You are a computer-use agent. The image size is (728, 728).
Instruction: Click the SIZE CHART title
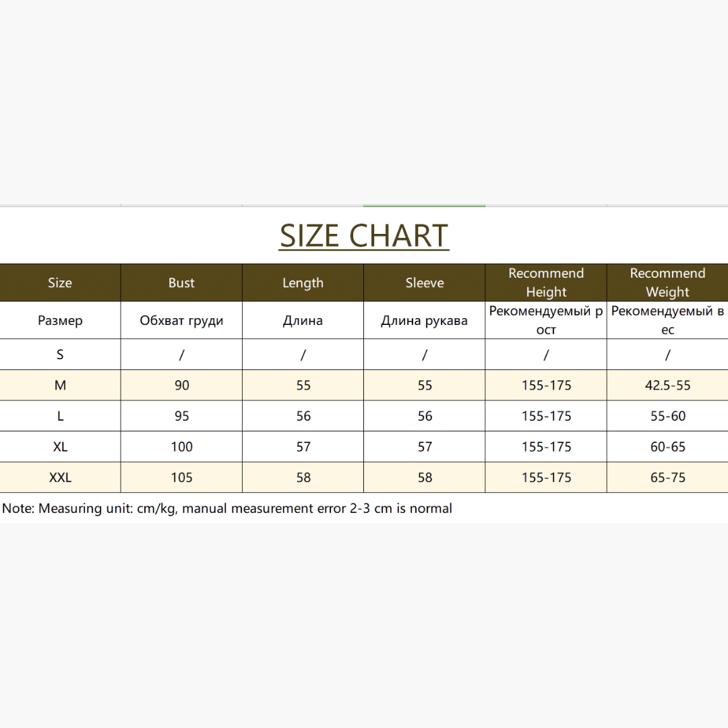point(364,236)
